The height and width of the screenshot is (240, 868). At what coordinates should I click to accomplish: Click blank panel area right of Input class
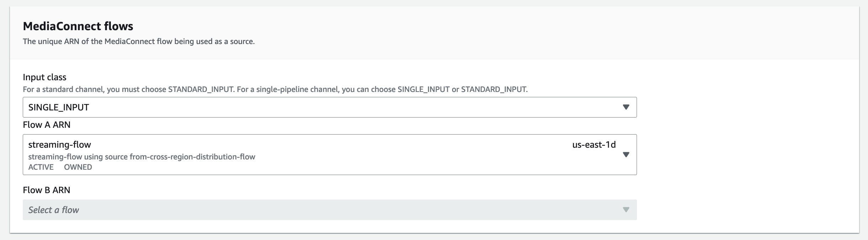[x=746, y=107]
